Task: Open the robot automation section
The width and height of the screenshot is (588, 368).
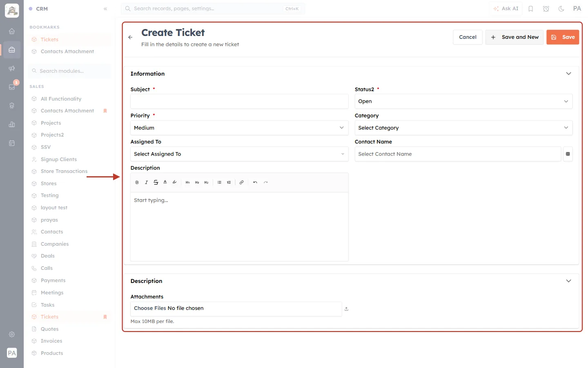Action: pyautogui.click(x=12, y=106)
